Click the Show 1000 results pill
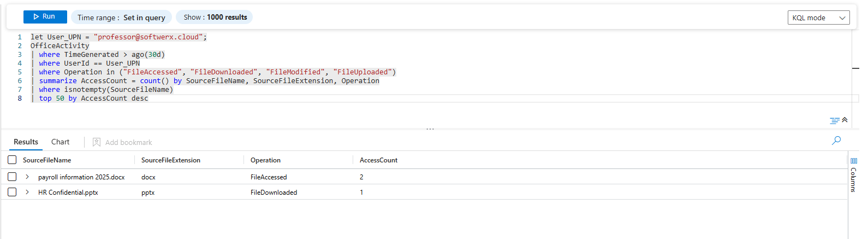Image resolution: width=868 pixels, height=239 pixels. pos(215,18)
